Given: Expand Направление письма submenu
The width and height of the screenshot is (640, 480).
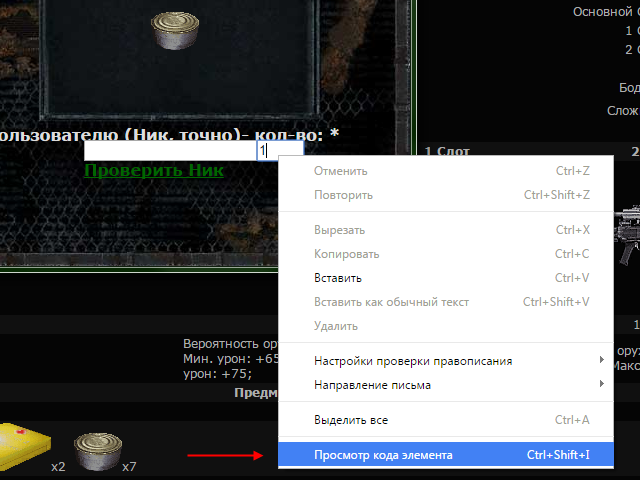Looking at the screenshot, I should coord(446,385).
